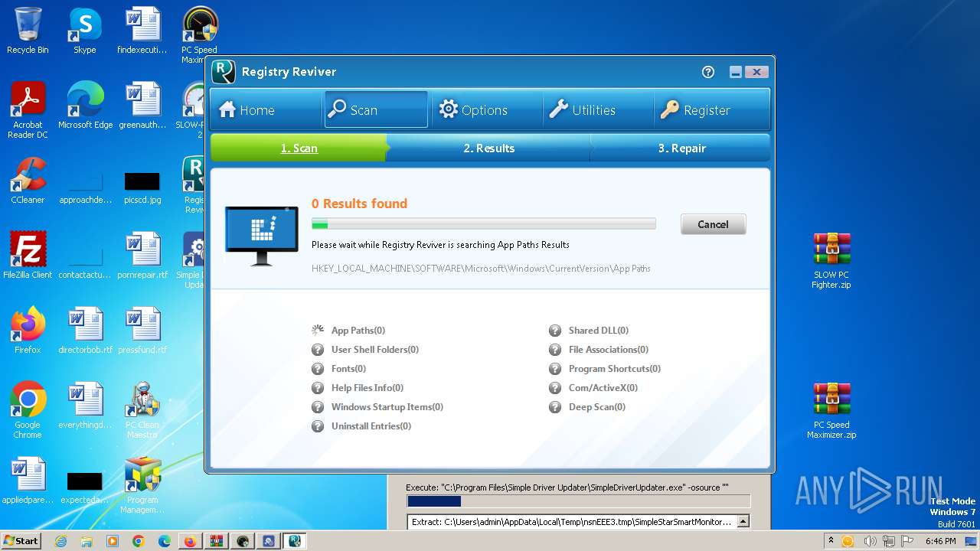980x551 pixels.
Task: Show hidden system tray icons
Action: 831,541
